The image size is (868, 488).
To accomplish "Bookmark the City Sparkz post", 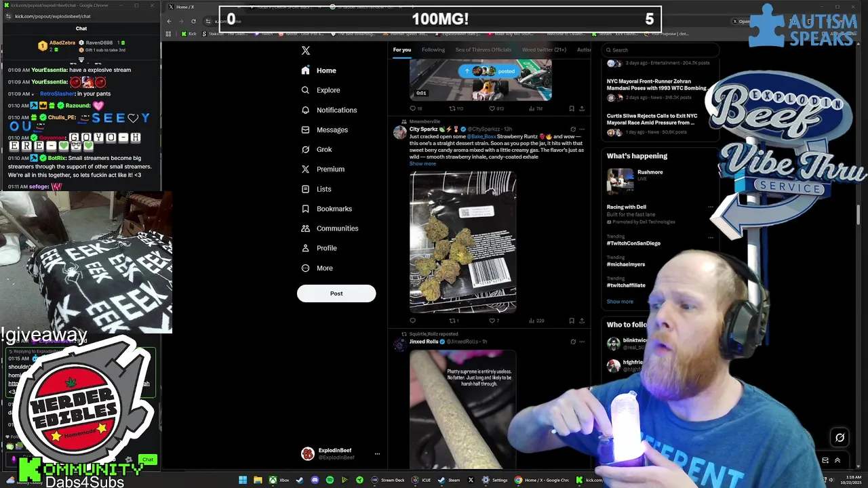I will point(572,321).
